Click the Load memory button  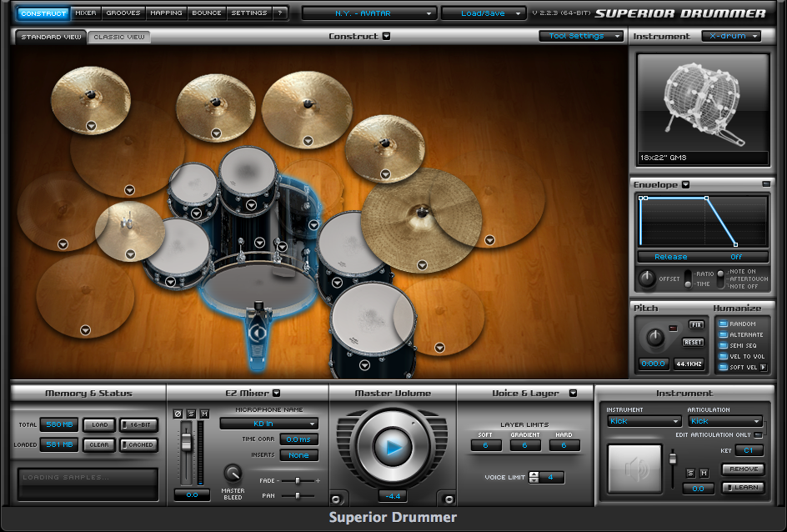pos(99,424)
